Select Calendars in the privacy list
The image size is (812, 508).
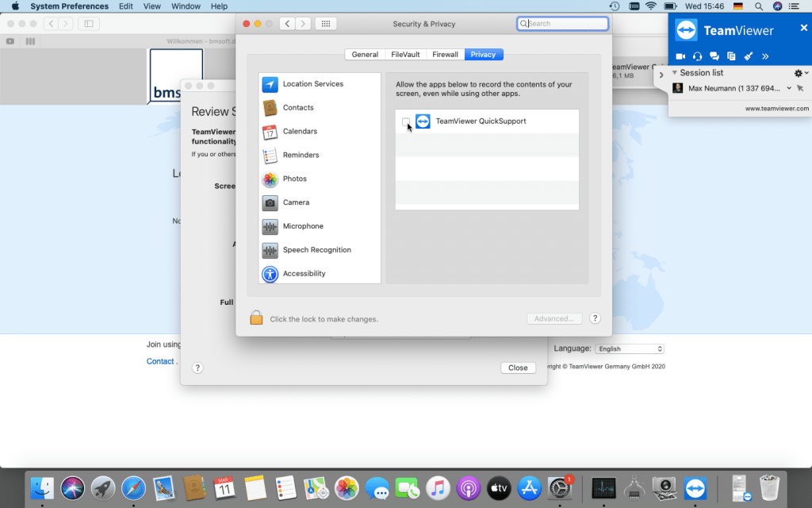point(320,132)
